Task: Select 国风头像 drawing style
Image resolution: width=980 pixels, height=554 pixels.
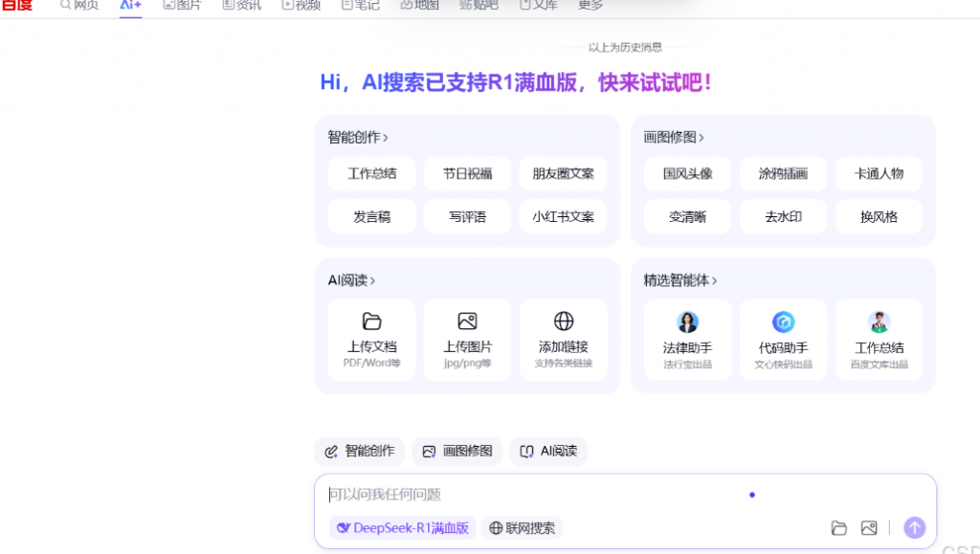Action: tap(687, 173)
